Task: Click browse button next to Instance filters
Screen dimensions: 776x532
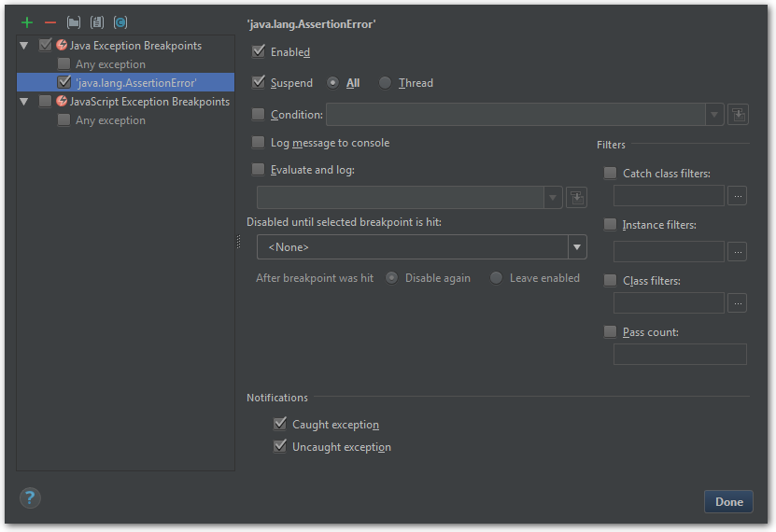Action: pos(737,251)
